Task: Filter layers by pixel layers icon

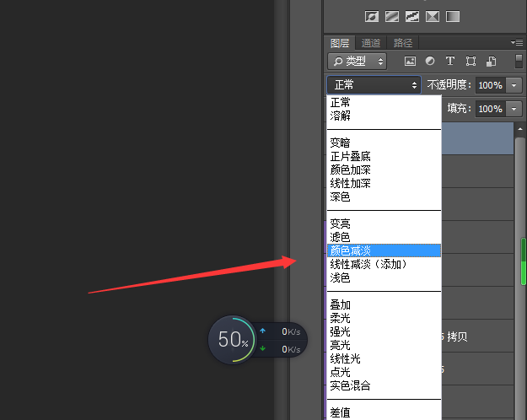Action: (x=410, y=61)
